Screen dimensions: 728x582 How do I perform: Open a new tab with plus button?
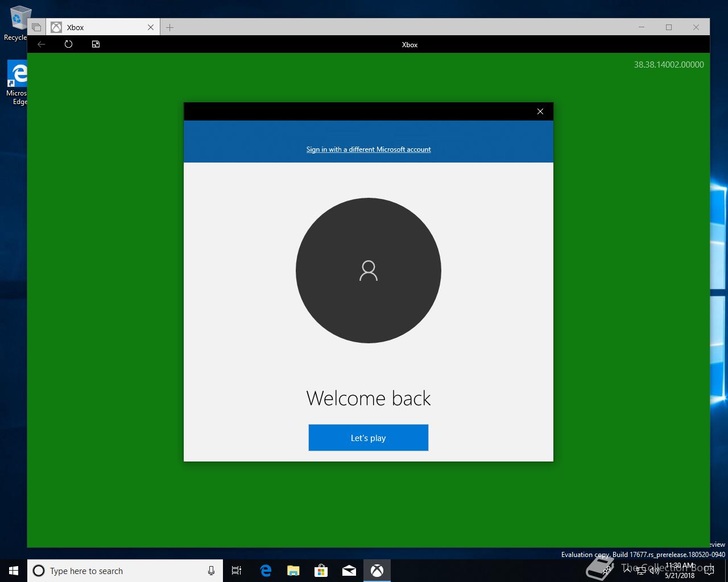[x=170, y=27]
